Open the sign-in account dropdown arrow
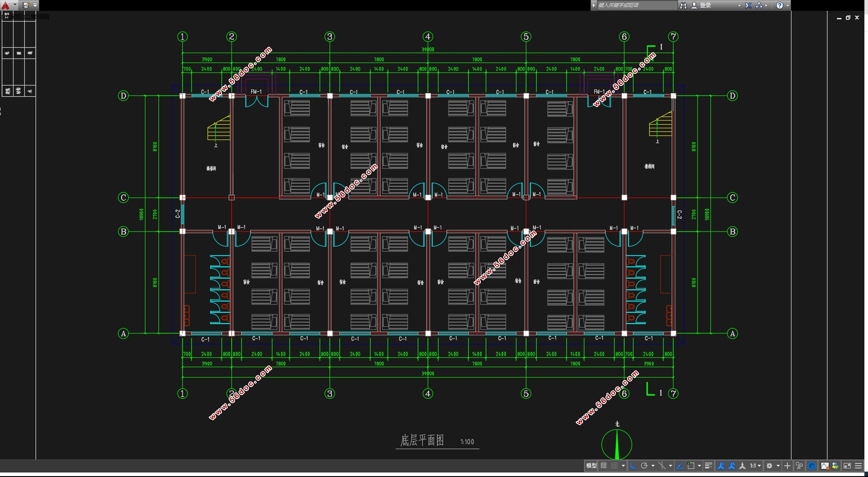The image size is (868, 477). pyautogui.click(x=739, y=5)
